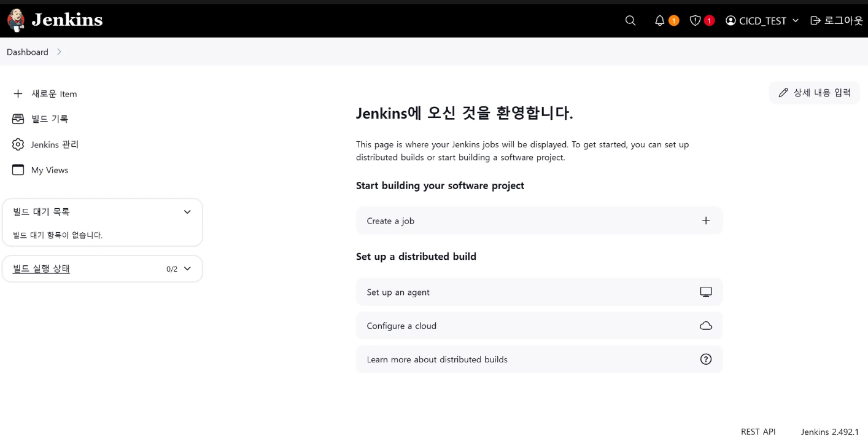This screenshot has width=868, height=441.
Task: Click the Jenkins 관리 gear icon
Action: pyautogui.click(x=18, y=145)
